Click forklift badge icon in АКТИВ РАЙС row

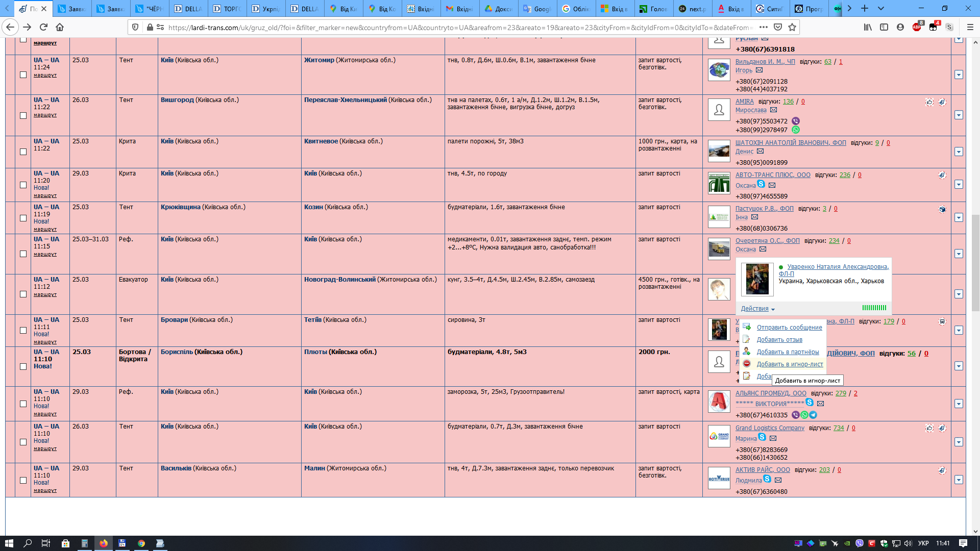942,470
